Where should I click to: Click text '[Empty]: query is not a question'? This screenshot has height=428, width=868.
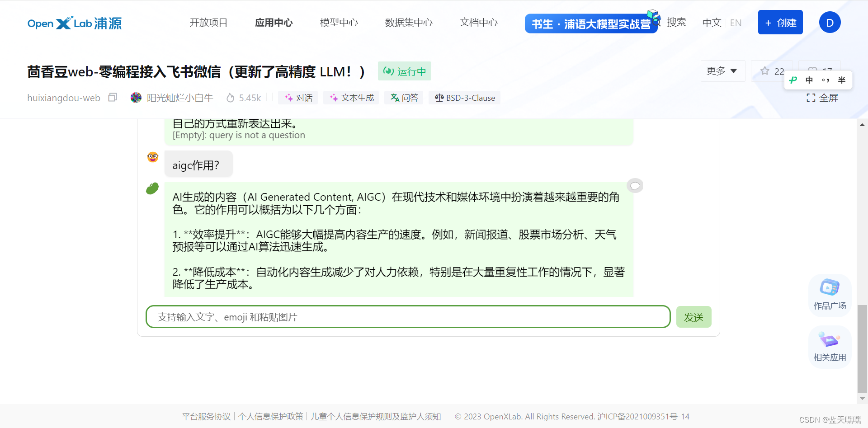pyautogui.click(x=239, y=135)
